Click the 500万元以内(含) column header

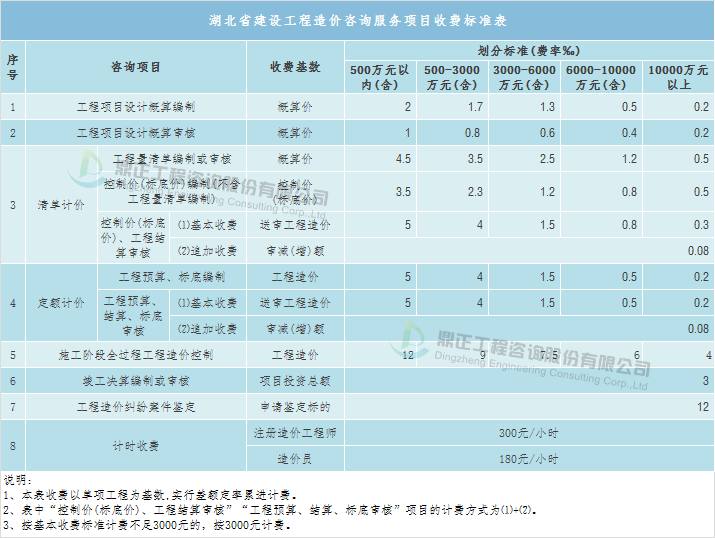pyautogui.click(x=380, y=77)
